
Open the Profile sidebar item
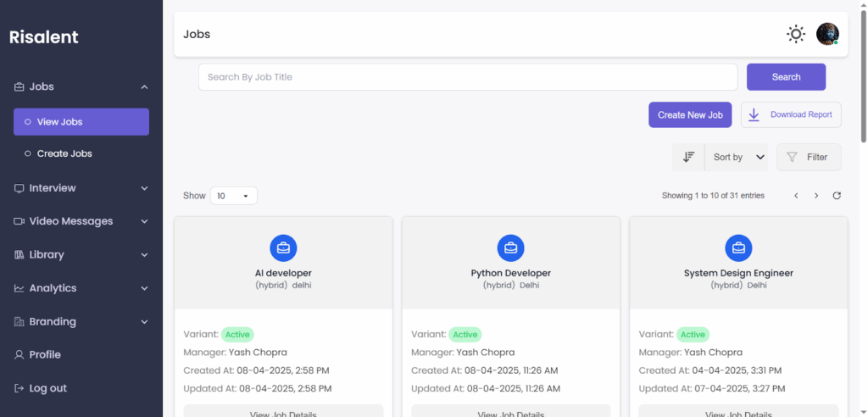click(45, 354)
